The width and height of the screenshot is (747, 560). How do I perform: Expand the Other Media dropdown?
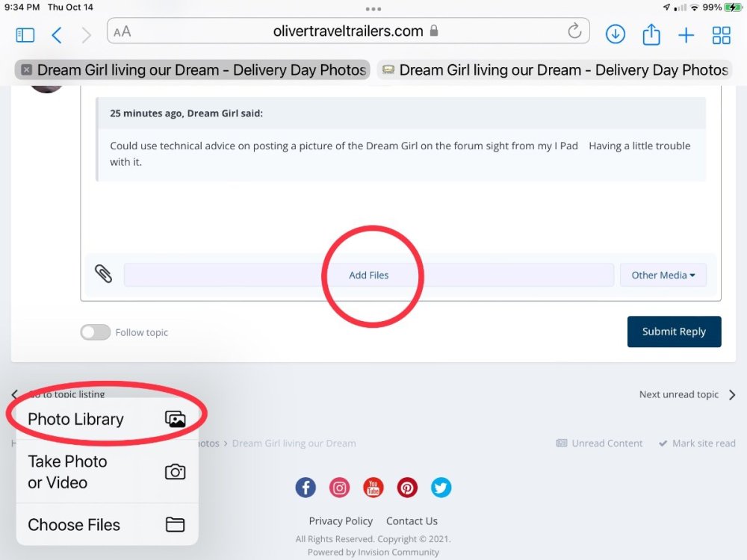[663, 275]
